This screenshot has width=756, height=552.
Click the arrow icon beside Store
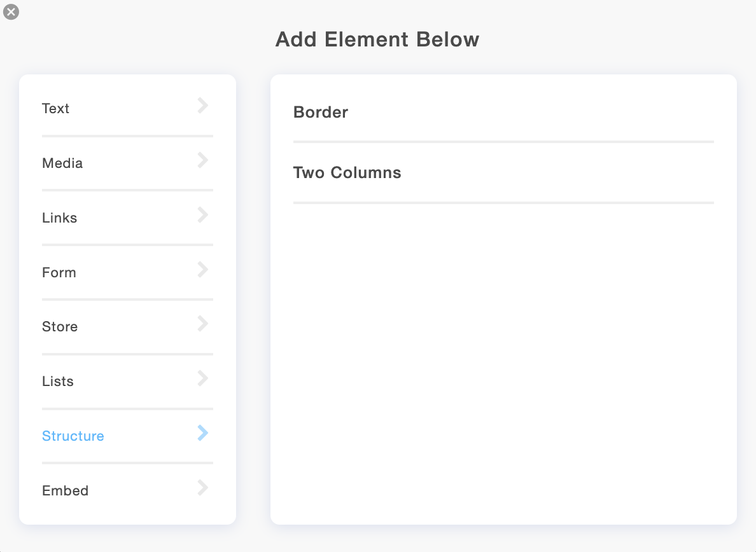point(202,324)
